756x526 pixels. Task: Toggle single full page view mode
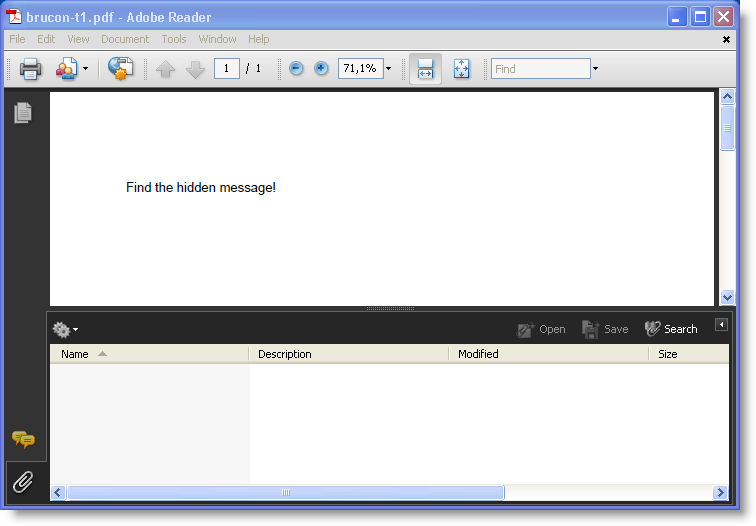461,69
